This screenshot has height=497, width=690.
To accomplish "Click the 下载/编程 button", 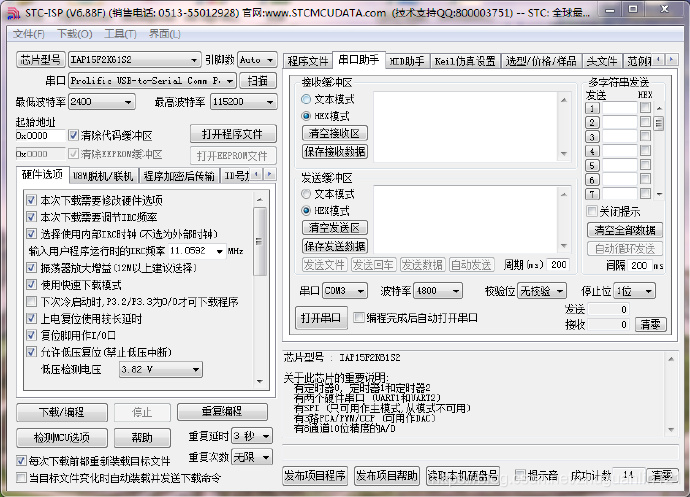I will pos(62,412).
